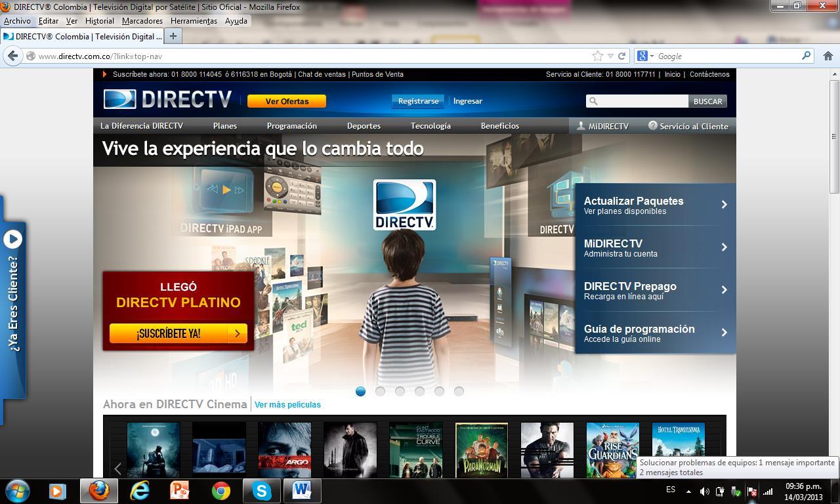Screen dimensions: 840x504
Task: Launch Google Chrome from the taskbar
Action: pyautogui.click(x=220, y=491)
